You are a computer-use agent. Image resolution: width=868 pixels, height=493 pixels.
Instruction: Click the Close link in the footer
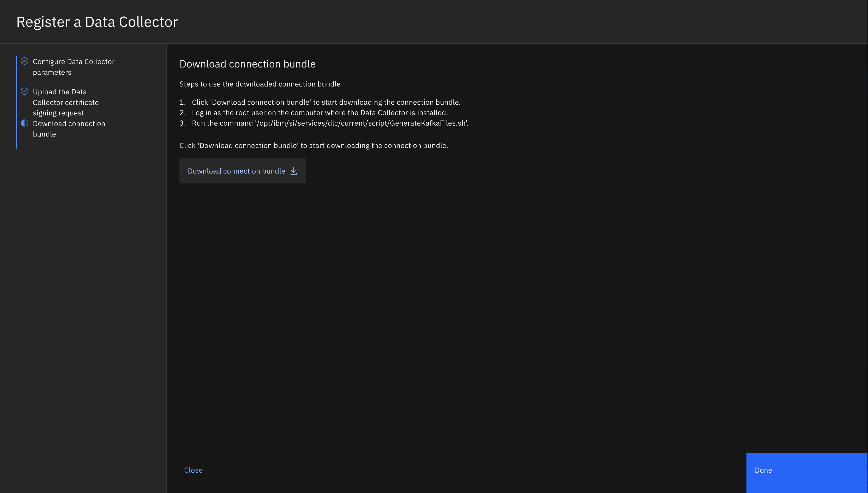pyautogui.click(x=193, y=470)
